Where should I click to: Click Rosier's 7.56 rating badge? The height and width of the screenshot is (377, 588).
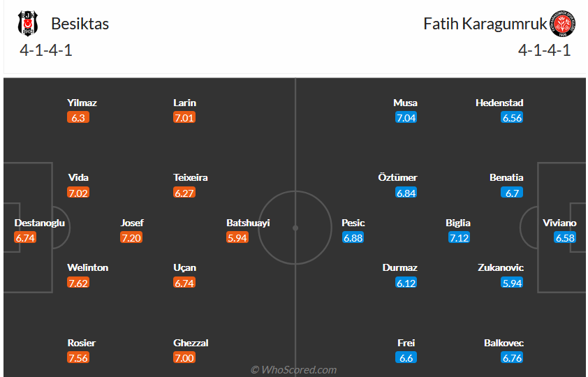[78, 358]
